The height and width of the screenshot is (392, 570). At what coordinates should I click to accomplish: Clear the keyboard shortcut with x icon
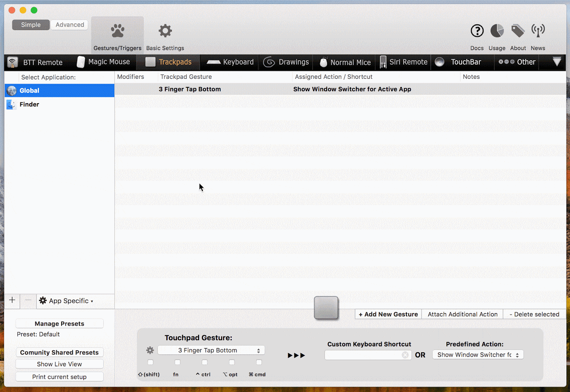point(405,355)
